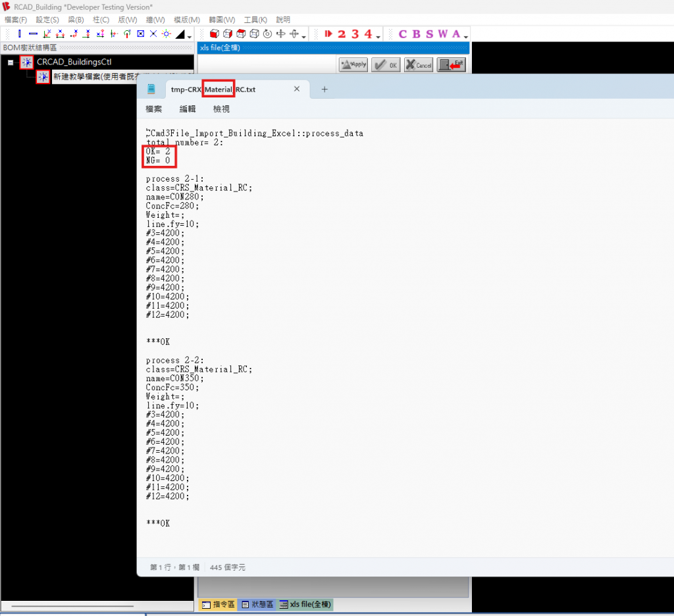Image resolution: width=674 pixels, height=616 pixels.
Task: Click the purple B toolbar letter
Action: pyautogui.click(x=416, y=34)
